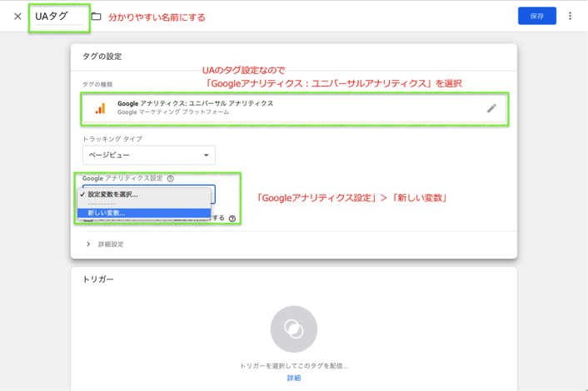Click the blue 保存 button
This screenshot has width=588, height=391.
tap(537, 16)
